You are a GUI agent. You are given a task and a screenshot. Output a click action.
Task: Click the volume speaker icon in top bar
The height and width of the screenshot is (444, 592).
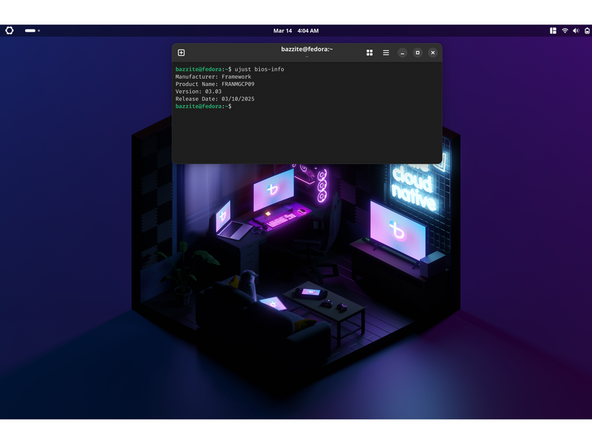point(576,31)
